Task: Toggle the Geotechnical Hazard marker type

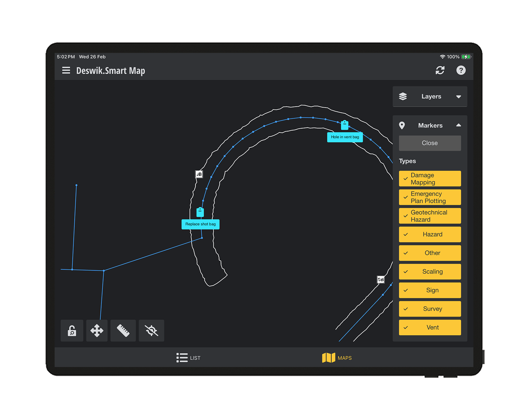Action: click(430, 216)
